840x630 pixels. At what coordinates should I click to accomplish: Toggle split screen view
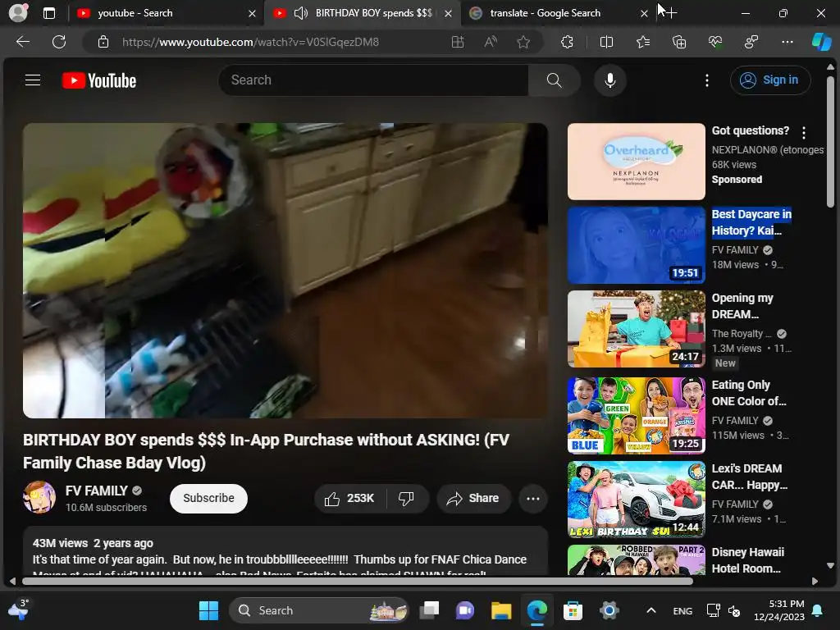click(606, 42)
